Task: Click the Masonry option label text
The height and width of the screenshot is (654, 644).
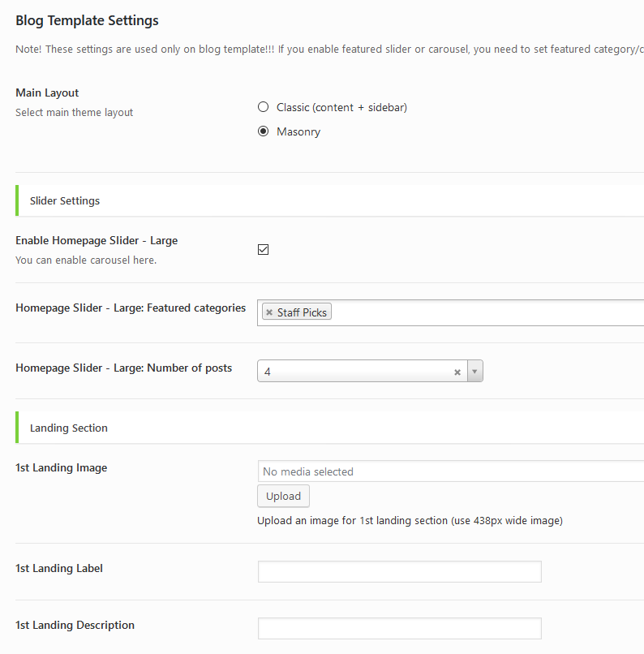Action: [x=298, y=131]
